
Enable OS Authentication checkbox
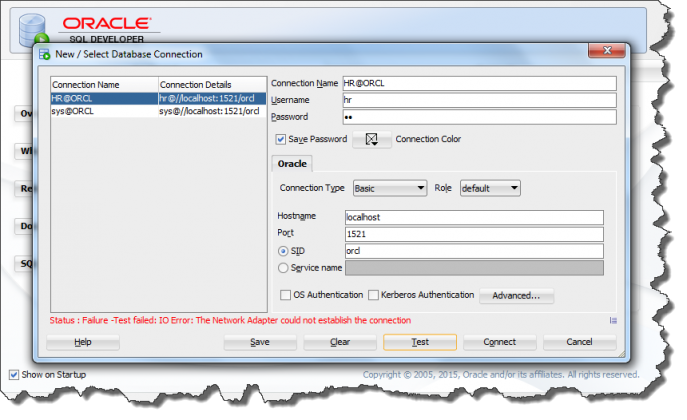(x=286, y=295)
